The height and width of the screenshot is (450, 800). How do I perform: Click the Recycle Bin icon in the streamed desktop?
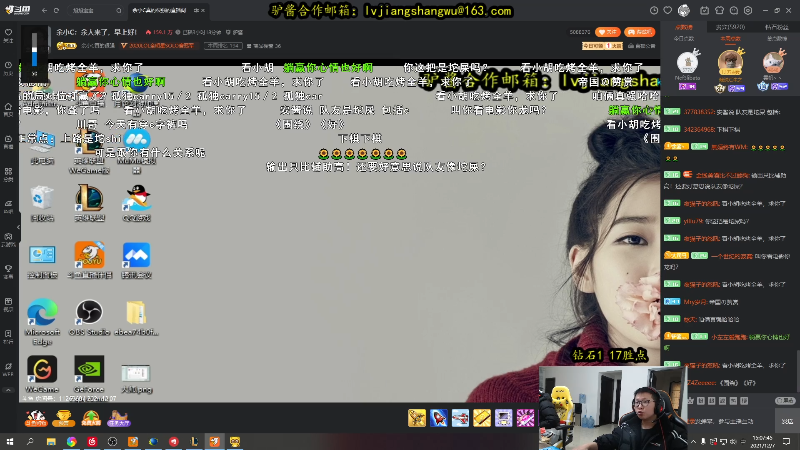(42, 203)
